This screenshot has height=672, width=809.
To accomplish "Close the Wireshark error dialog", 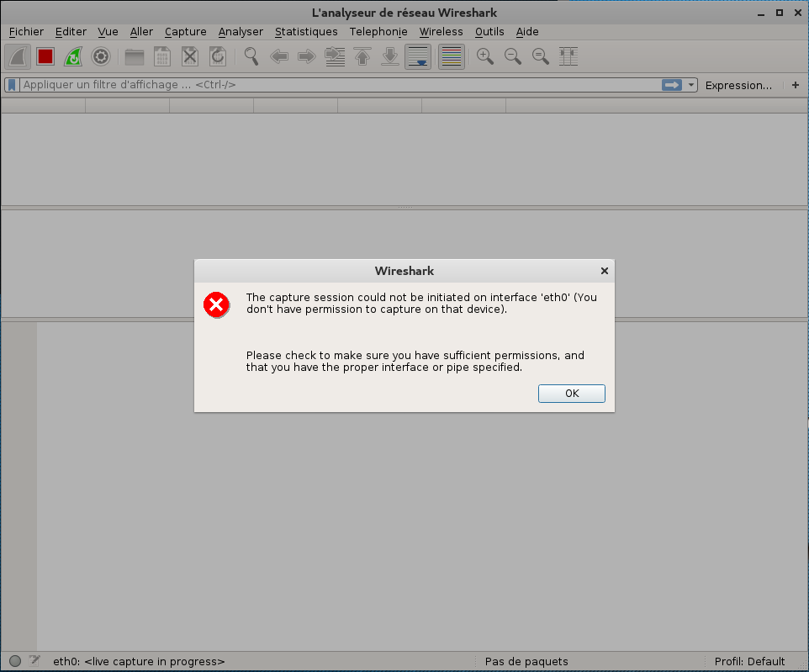I will coord(604,271).
